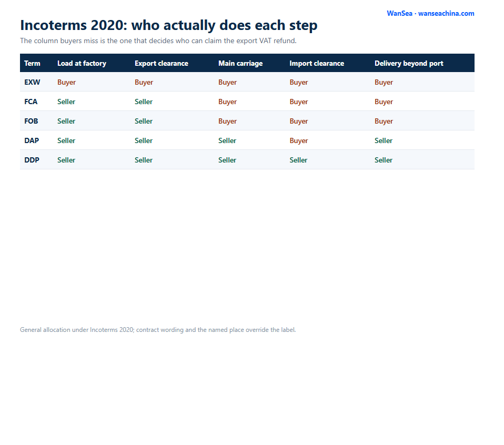Open the WanSea wanseachina.com link
Screen dimensions: 504x445
click(x=430, y=14)
